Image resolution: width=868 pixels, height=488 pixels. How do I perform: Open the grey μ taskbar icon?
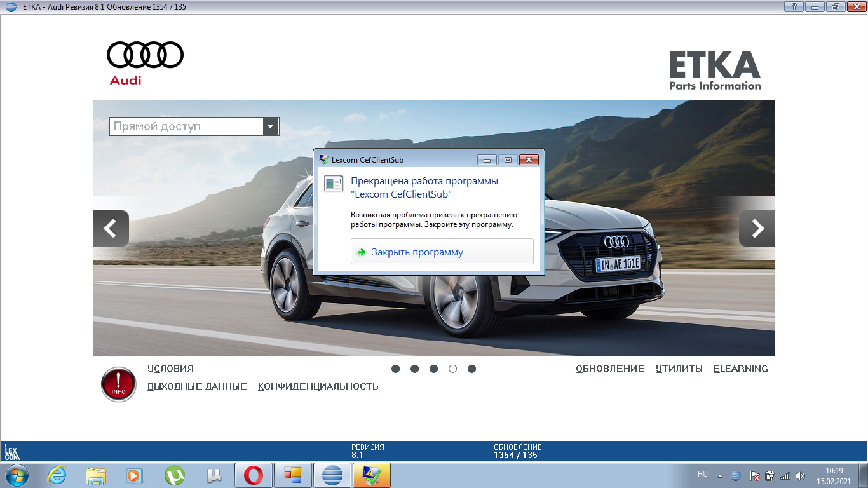(x=214, y=475)
